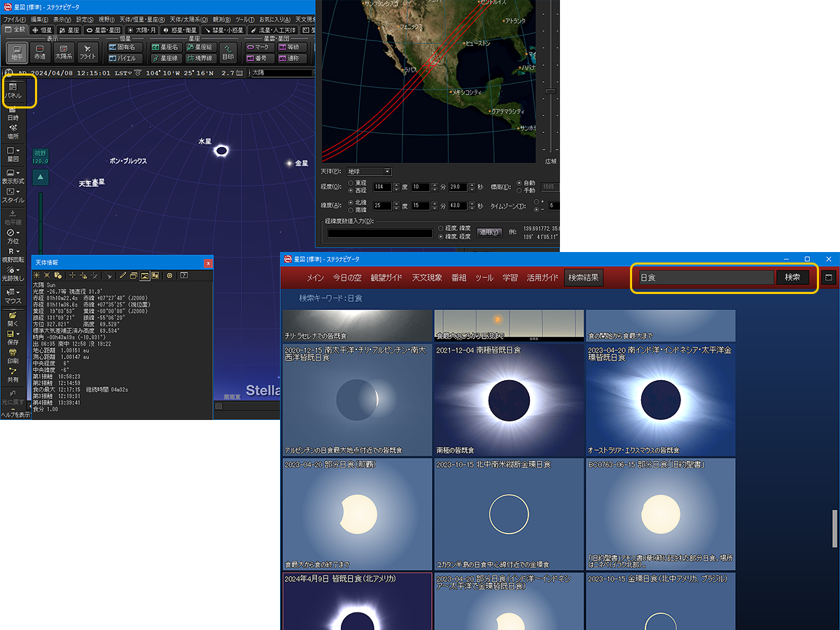This screenshot has width=840, height=630.
Task: Switch to 太陽系 solar system view
Action: 64,52
